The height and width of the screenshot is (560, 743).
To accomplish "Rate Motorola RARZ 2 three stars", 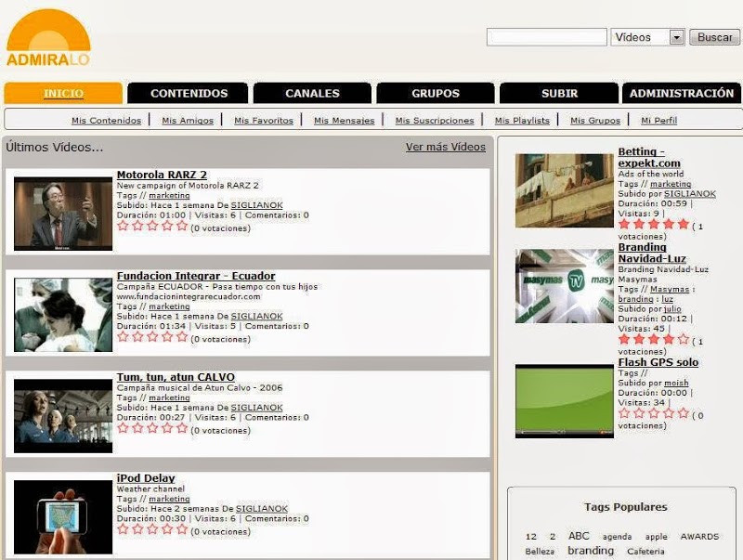I will (152, 226).
